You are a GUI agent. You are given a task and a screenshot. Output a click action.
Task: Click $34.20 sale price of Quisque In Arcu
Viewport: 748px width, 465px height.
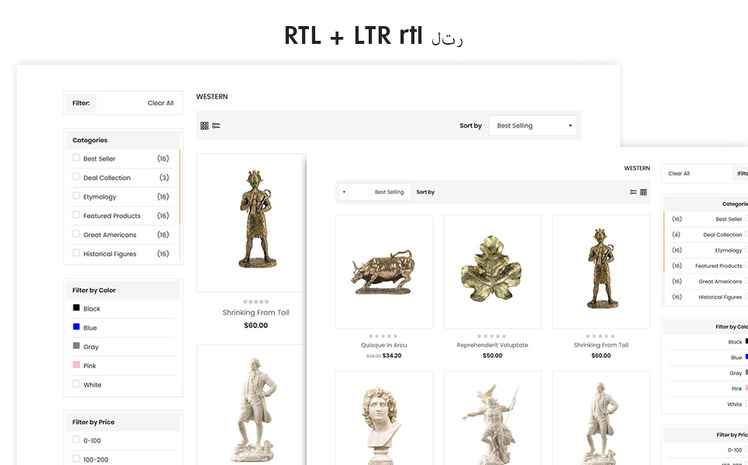tap(392, 356)
